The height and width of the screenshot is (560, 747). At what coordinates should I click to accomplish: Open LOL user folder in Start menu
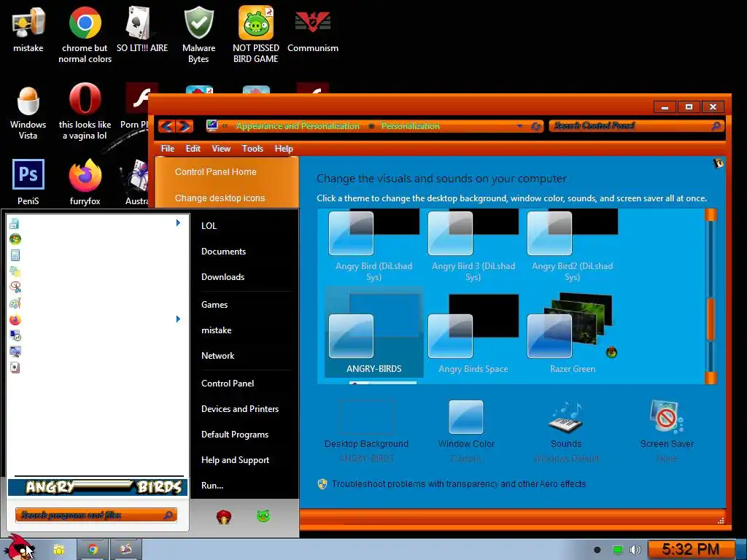(209, 226)
